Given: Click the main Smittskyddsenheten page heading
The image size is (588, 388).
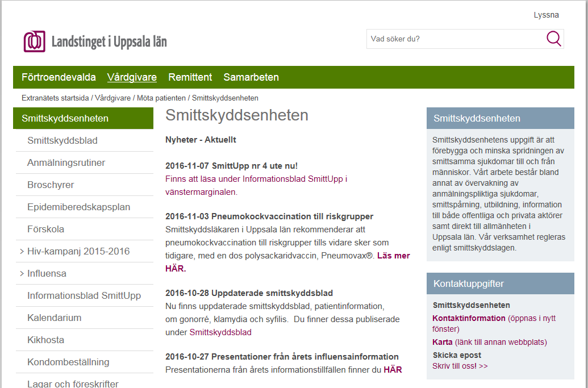Looking at the screenshot, I should [237, 115].
